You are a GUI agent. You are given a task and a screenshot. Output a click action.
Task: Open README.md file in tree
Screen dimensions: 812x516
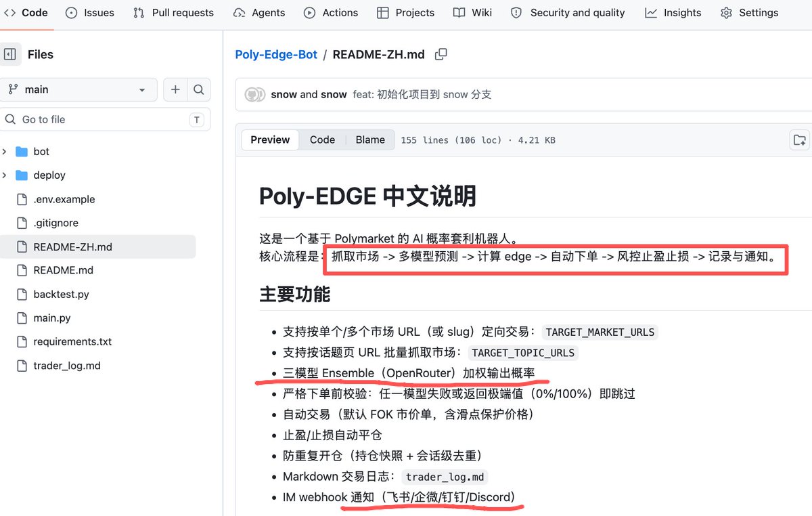tap(64, 270)
